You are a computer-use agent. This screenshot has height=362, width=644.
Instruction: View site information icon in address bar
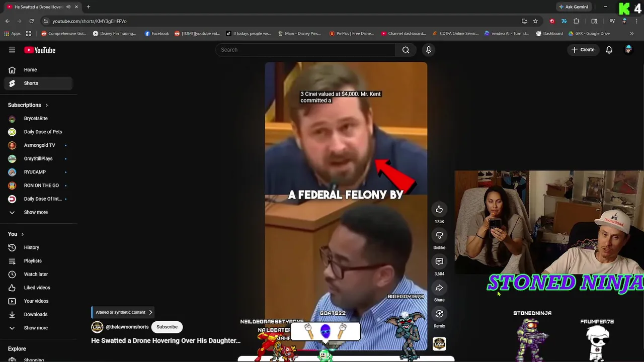tap(46, 21)
